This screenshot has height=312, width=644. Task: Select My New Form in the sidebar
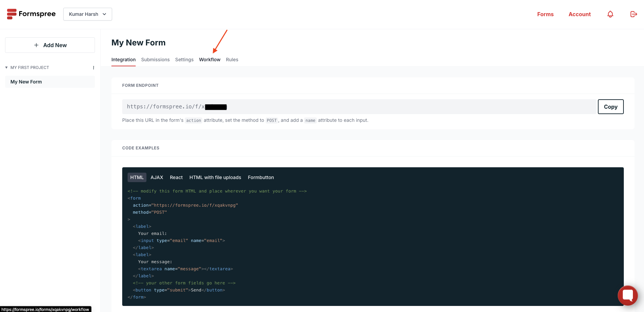[x=26, y=82]
